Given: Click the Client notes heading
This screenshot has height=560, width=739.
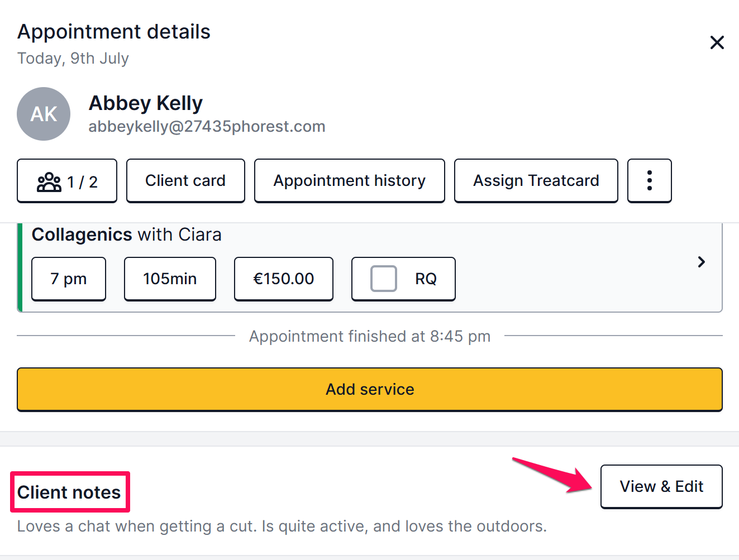Looking at the screenshot, I should click(x=69, y=492).
